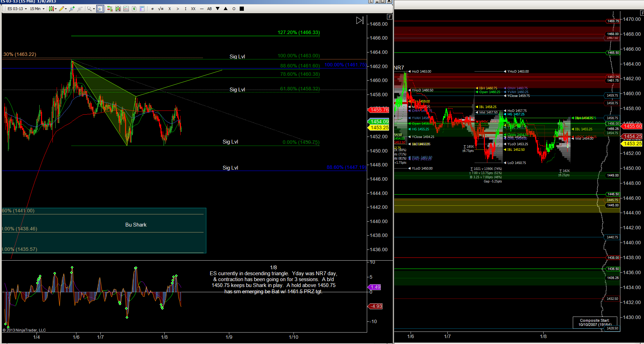Screen dimensions: 644x344
Task: Jump to latest bar with skip-to-end arrow
Action: (360, 21)
